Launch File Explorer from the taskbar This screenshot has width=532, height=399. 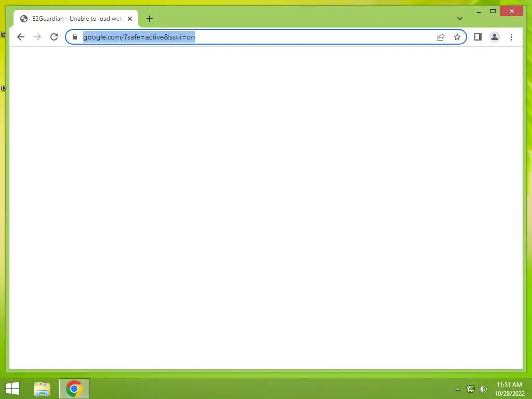click(42, 389)
